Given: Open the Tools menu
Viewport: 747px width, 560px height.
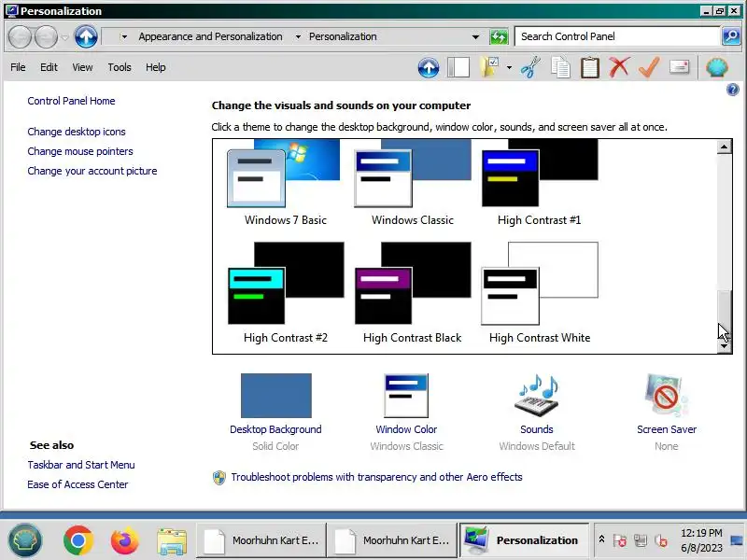Looking at the screenshot, I should 120,67.
